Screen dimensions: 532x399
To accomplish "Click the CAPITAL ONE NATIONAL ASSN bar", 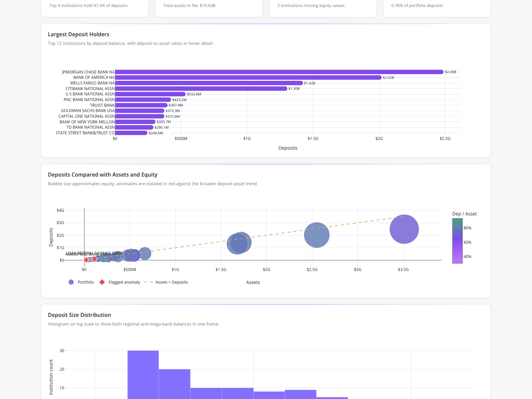I will 140,116.
